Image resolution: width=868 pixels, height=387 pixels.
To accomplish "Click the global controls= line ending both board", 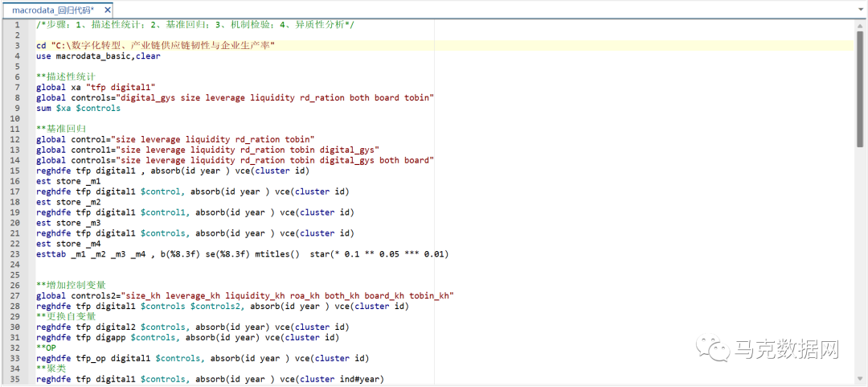I will pos(235,160).
